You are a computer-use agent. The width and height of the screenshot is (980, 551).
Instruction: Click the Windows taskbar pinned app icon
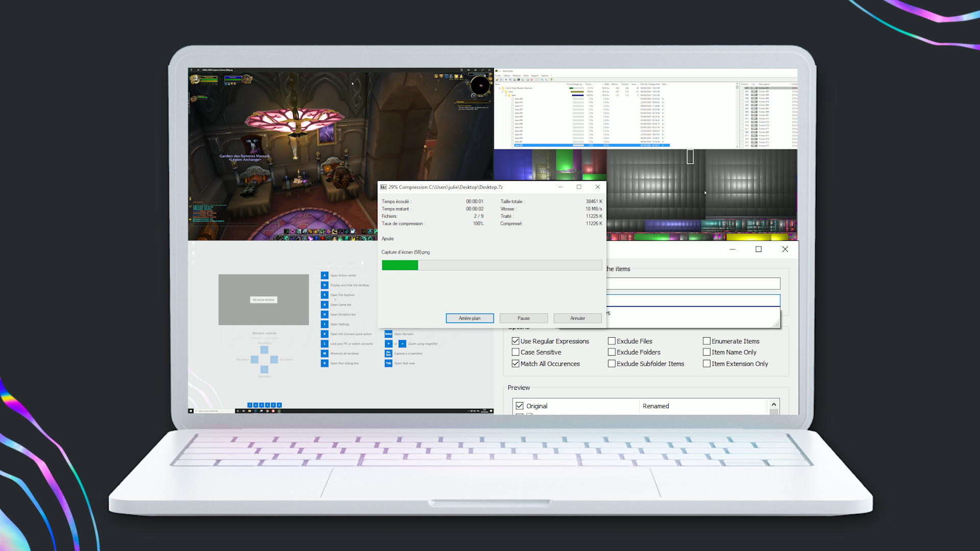point(249,411)
